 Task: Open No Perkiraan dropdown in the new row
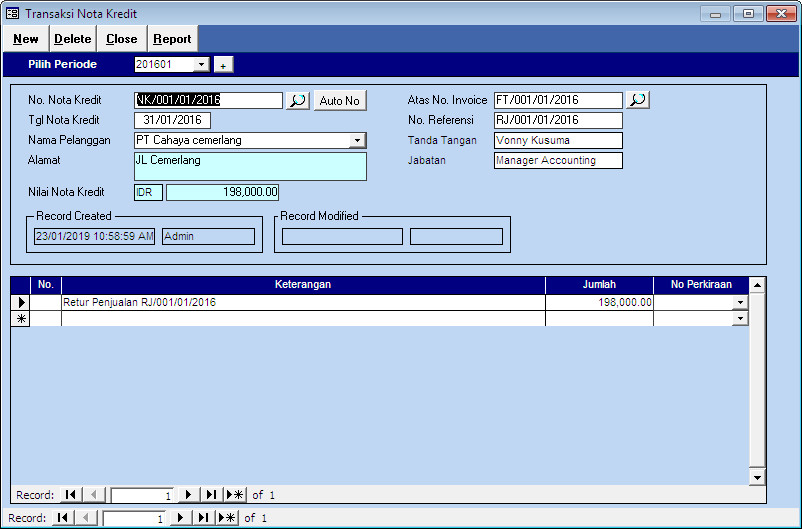(740, 319)
